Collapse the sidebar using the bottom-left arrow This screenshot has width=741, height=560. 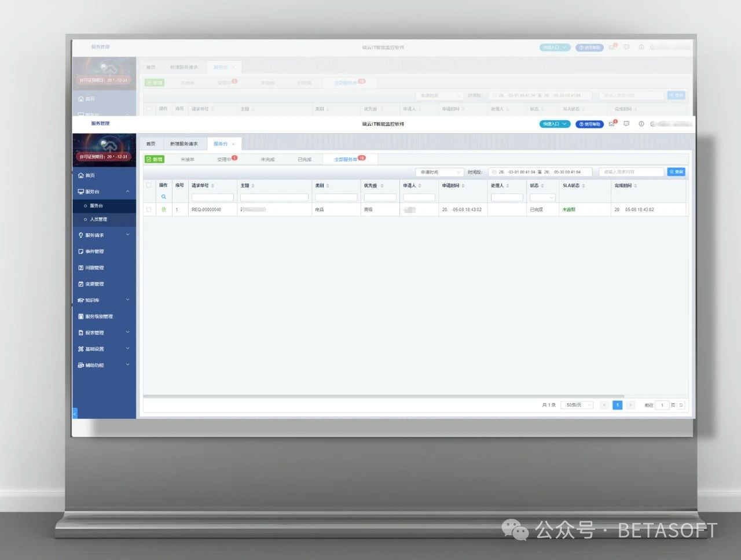click(75, 413)
